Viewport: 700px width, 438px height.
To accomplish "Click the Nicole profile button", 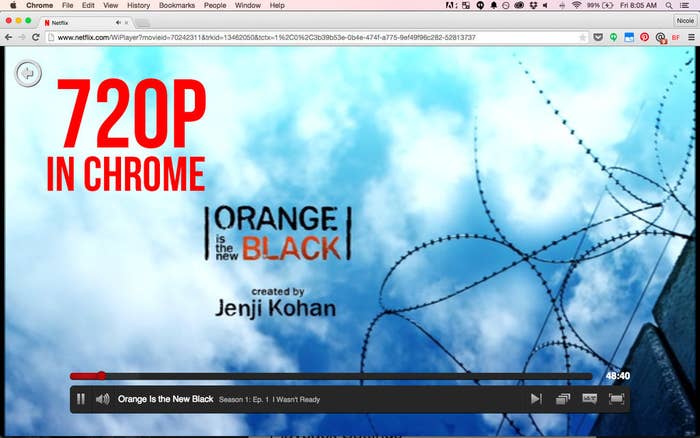I will [x=685, y=21].
